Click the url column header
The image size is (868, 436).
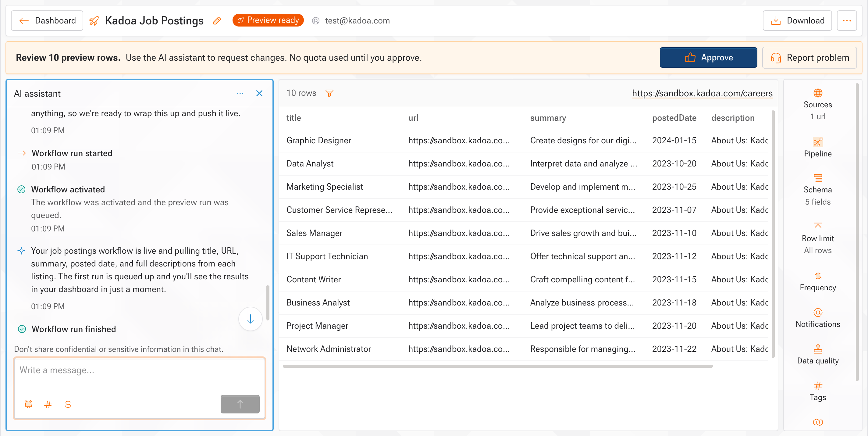pos(413,118)
